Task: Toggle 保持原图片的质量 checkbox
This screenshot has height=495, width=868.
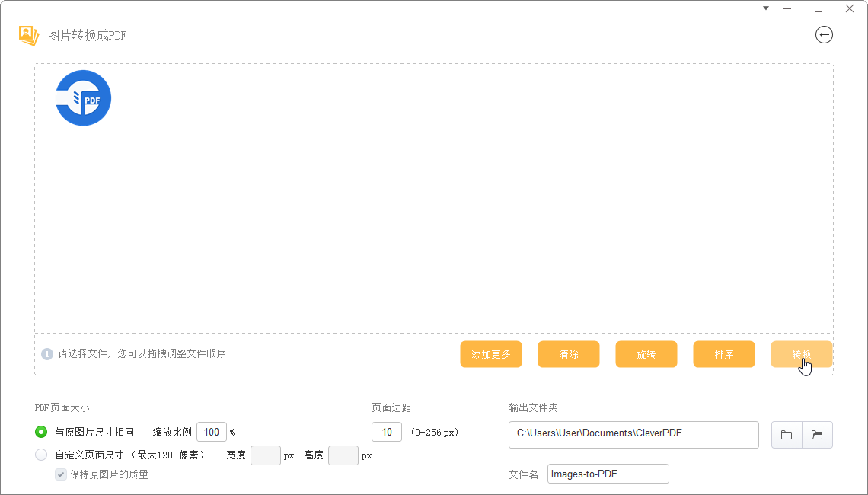Action: (x=61, y=474)
